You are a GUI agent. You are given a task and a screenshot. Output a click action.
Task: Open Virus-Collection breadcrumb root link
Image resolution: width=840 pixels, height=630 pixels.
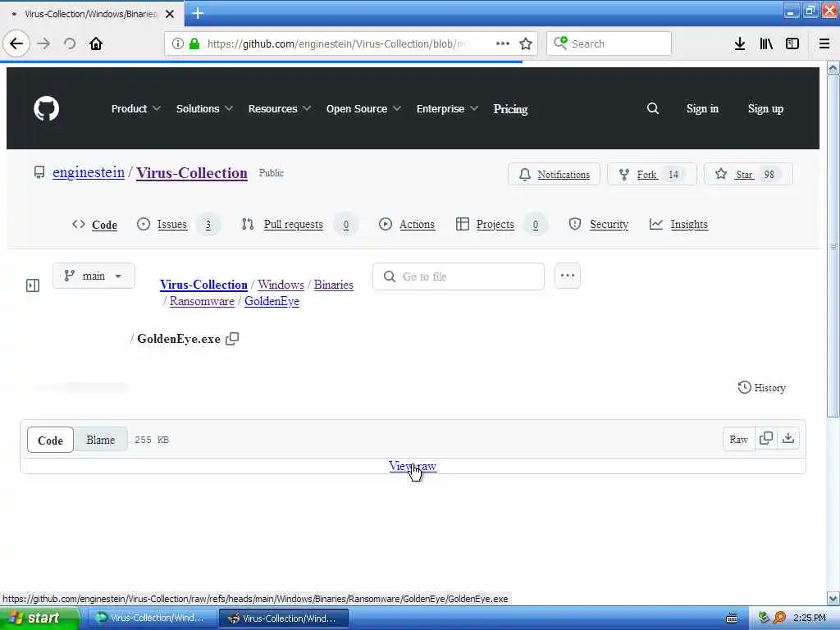tap(203, 285)
